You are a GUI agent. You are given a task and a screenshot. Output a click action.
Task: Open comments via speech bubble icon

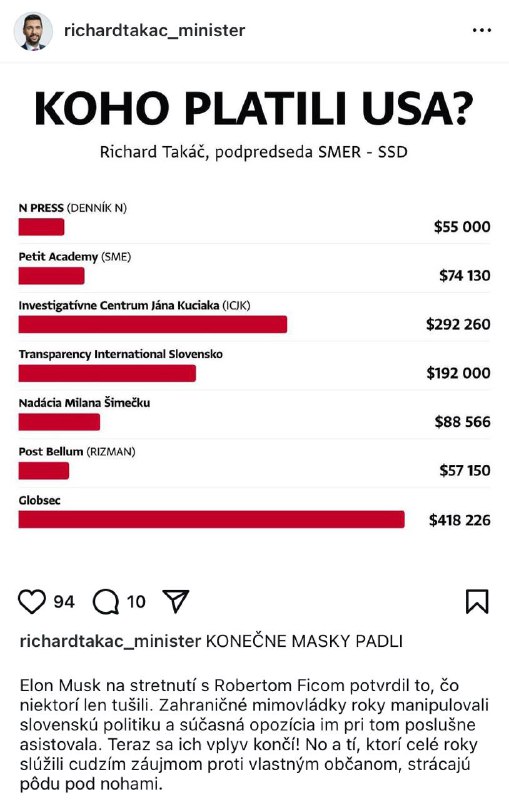coord(106,602)
